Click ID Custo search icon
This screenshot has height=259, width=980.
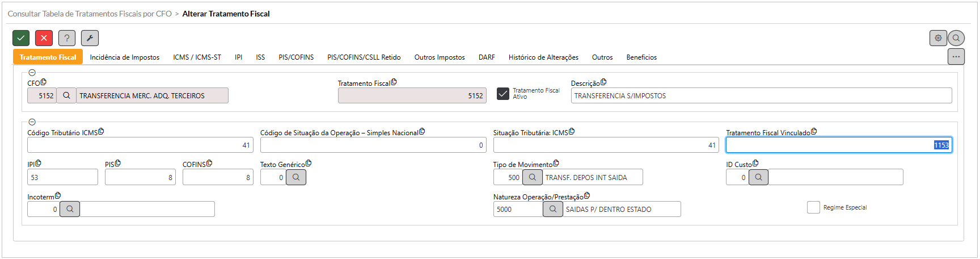coord(758,177)
